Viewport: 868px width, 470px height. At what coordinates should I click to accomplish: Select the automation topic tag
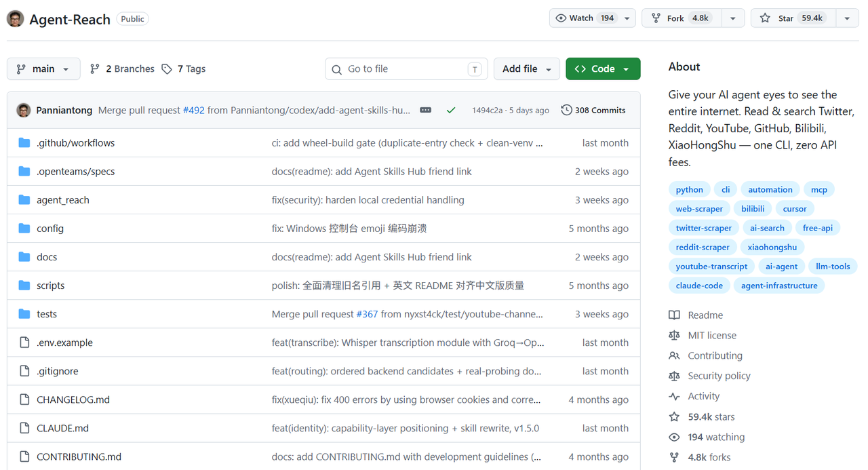770,189
